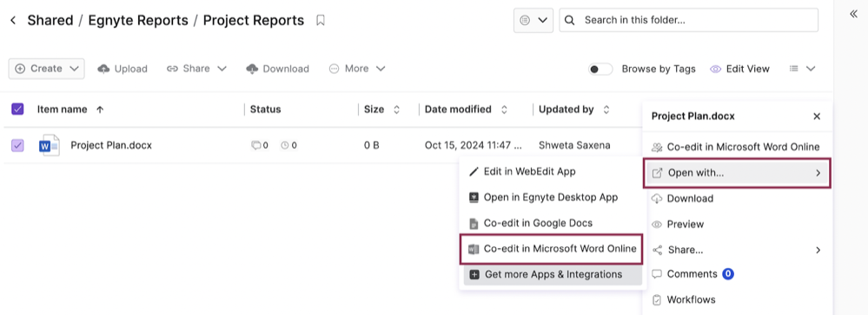Click the search magnifier icon

pyautogui.click(x=569, y=21)
